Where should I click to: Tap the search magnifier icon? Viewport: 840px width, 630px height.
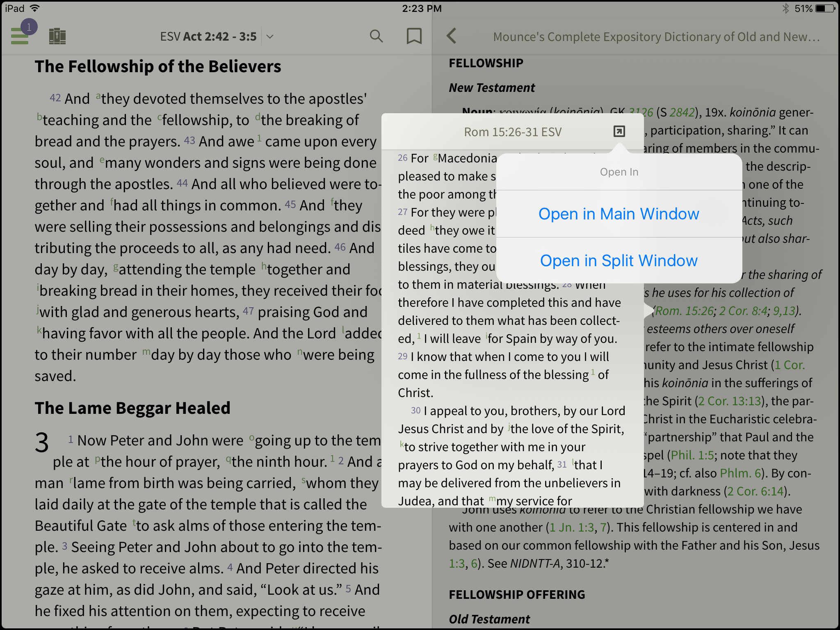coord(376,37)
